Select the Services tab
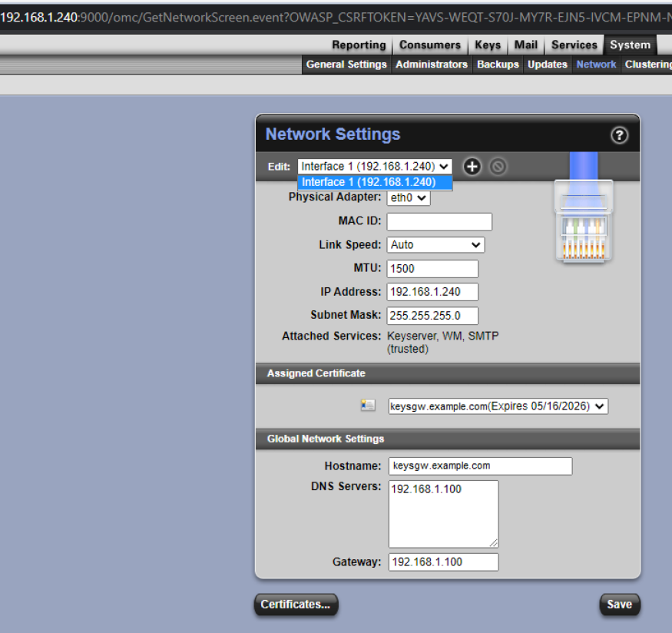 click(x=574, y=45)
